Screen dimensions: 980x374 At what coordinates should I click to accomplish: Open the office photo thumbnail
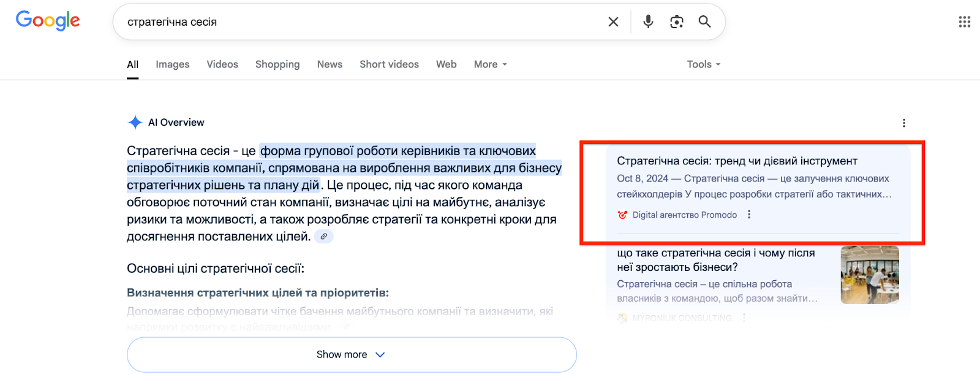point(870,275)
